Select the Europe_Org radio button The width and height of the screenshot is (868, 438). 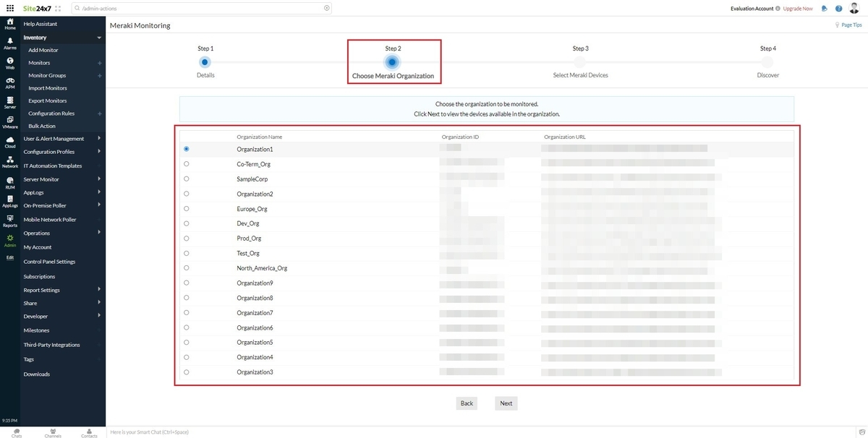point(187,209)
